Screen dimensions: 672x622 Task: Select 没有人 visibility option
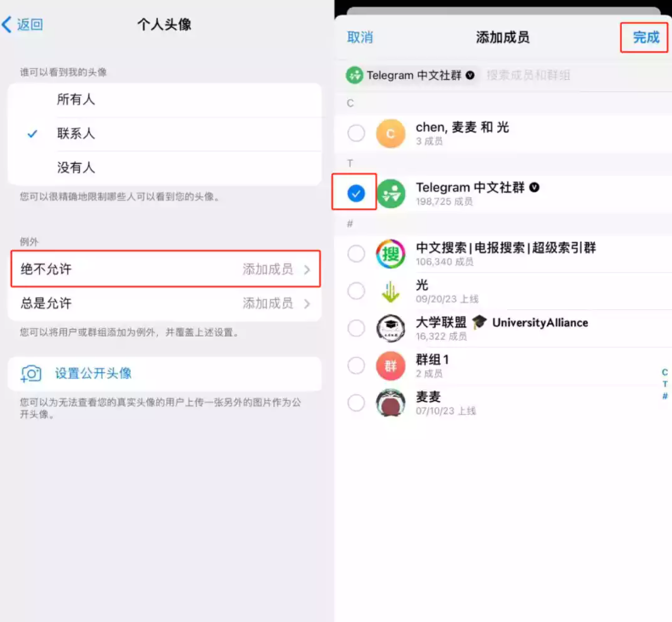(165, 167)
